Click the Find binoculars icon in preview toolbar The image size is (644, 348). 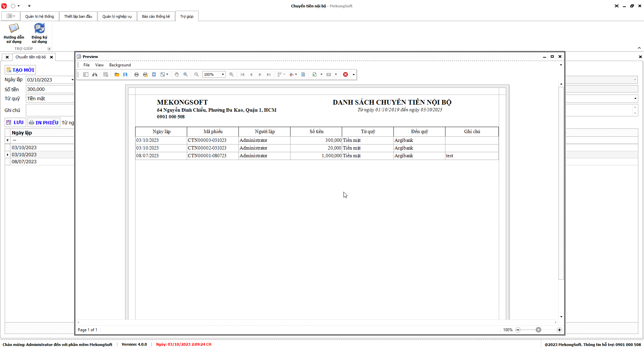point(95,74)
